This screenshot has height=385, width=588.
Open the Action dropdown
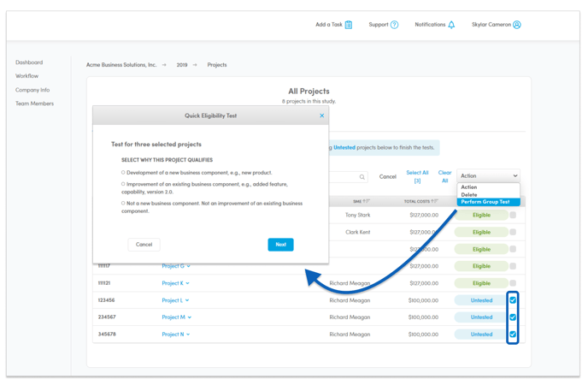(488, 175)
